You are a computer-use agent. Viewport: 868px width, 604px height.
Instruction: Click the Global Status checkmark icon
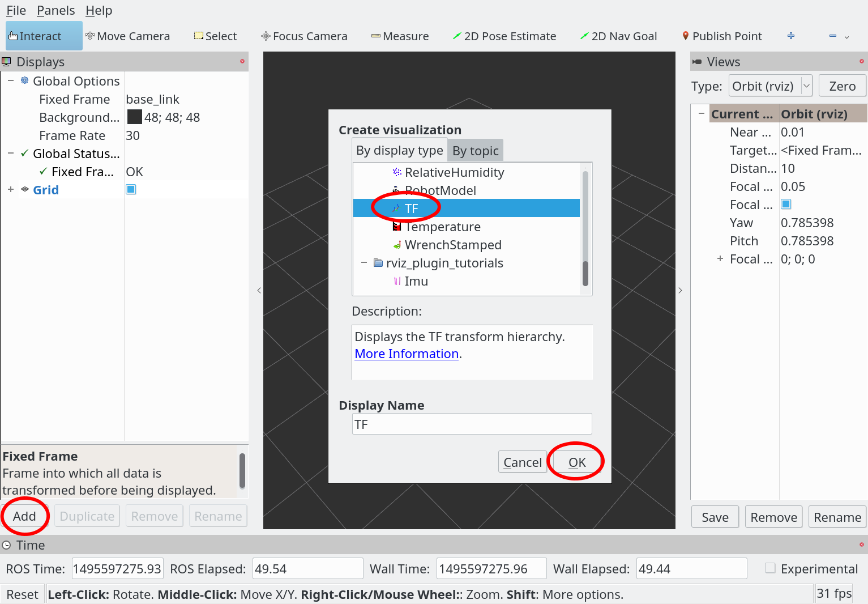24,153
